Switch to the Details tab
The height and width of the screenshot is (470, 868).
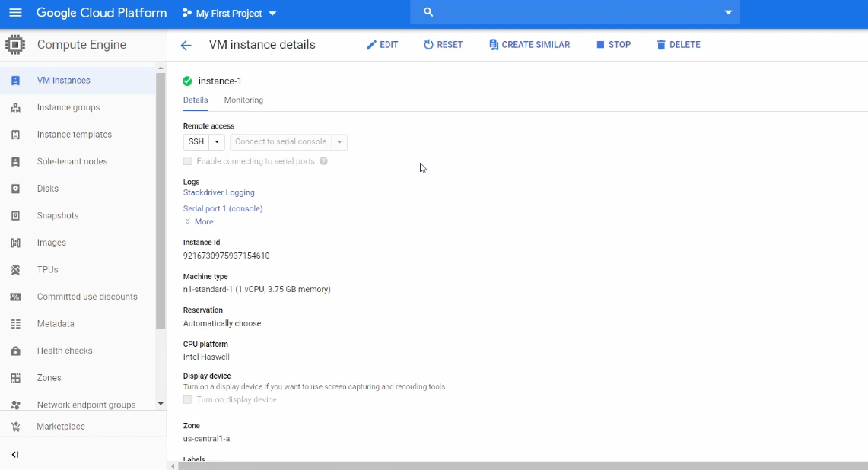coord(196,100)
